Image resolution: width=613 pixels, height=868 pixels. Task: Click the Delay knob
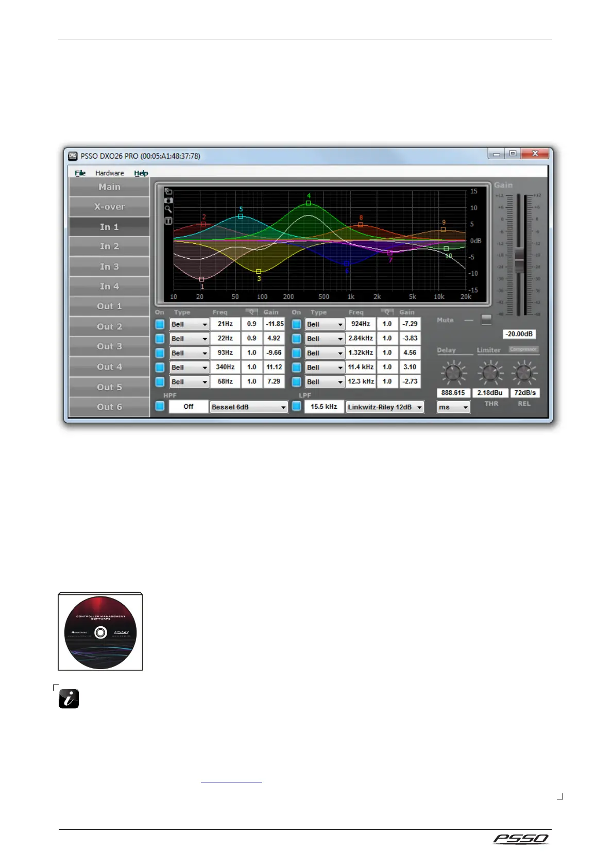[x=453, y=373]
